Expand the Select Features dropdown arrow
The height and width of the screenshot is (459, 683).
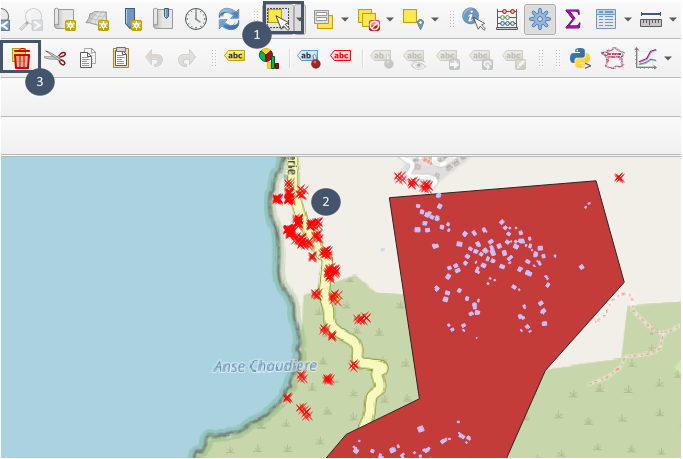click(299, 19)
